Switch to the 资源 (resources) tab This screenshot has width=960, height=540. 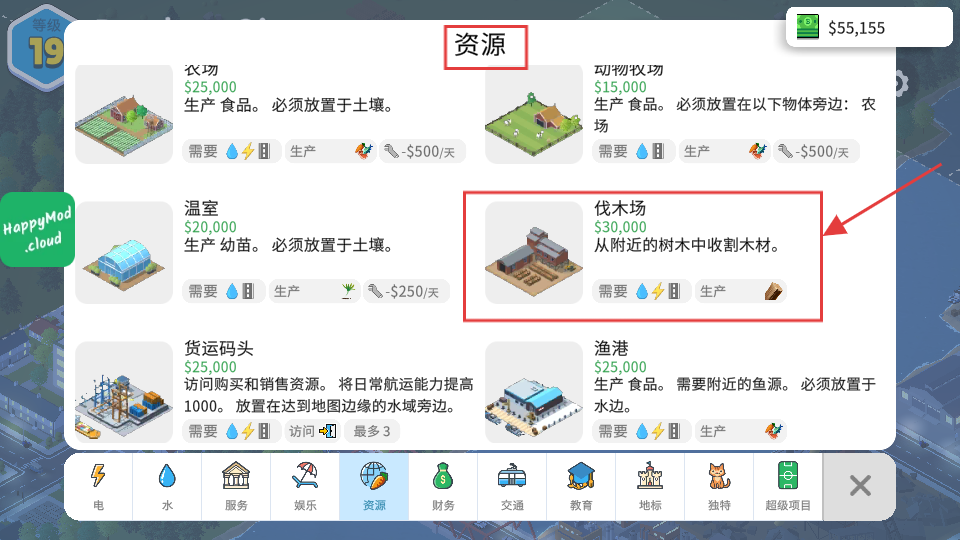[x=374, y=487]
